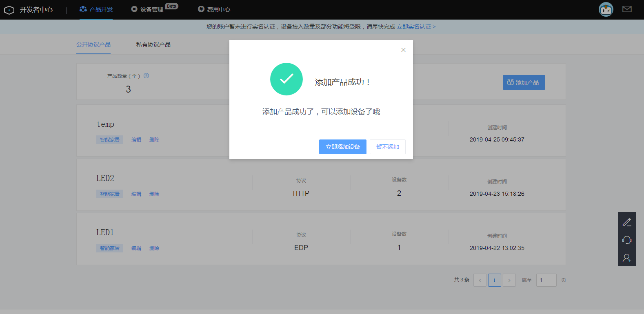The height and width of the screenshot is (314, 644).
Task: Go to next page arrow
Action: 509,280
